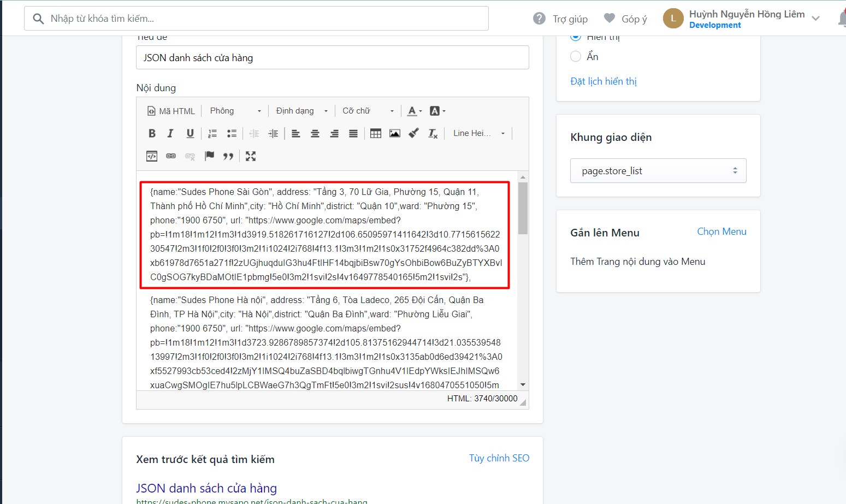Open the Định dạng format dropdown
Image resolution: width=846 pixels, height=504 pixels.
302,111
